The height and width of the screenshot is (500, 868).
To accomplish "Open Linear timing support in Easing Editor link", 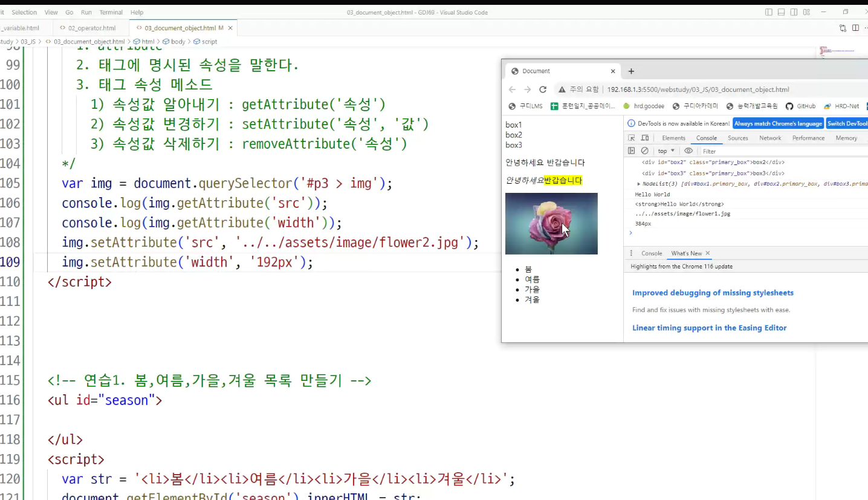I will (709, 328).
